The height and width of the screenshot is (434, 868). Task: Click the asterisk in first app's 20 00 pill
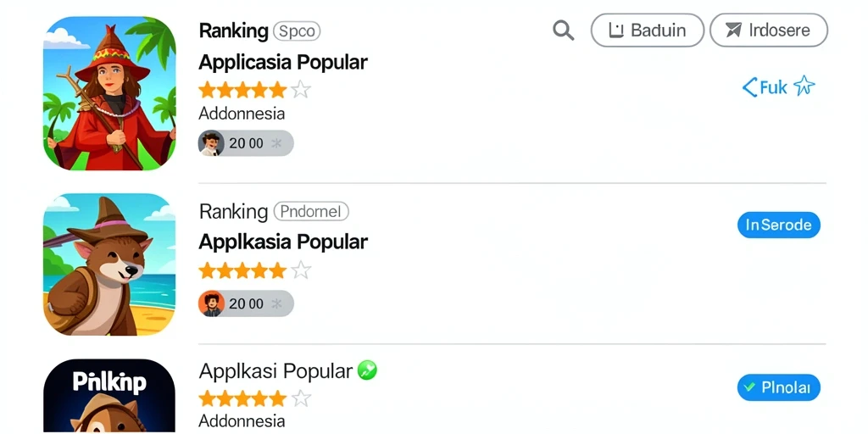(x=276, y=143)
